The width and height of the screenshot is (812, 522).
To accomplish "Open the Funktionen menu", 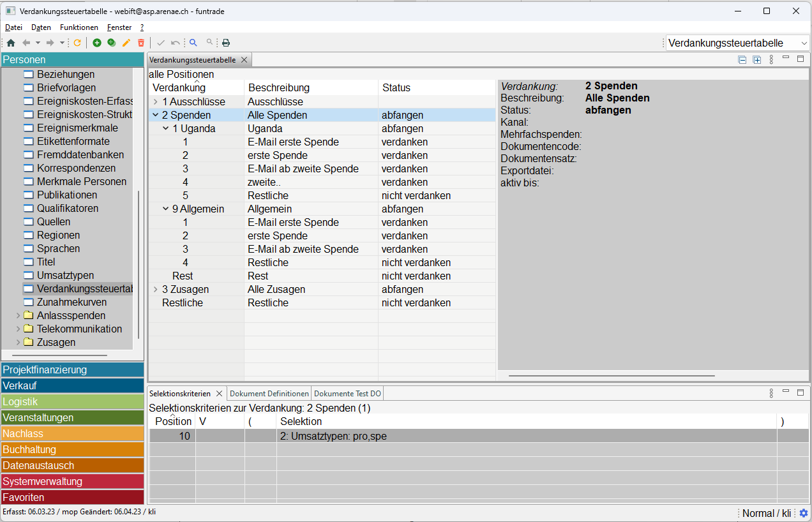I will [x=79, y=27].
